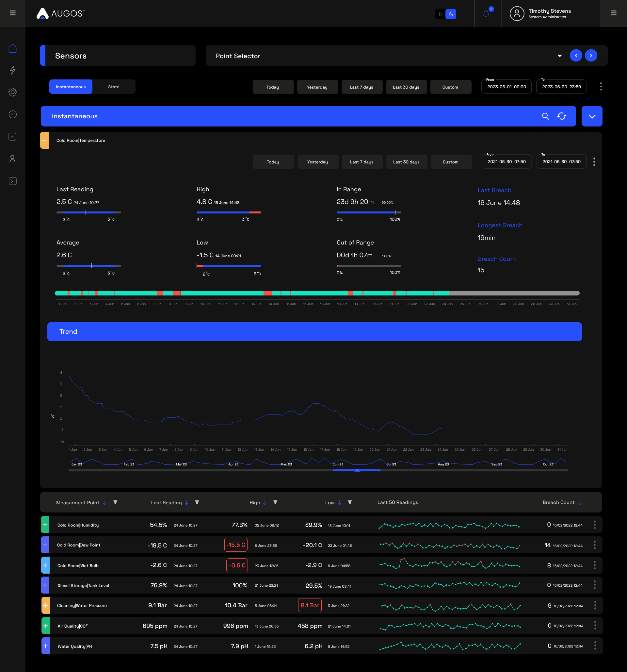
Task: Click the clock icon in sidebar
Action: pos(12,114)
